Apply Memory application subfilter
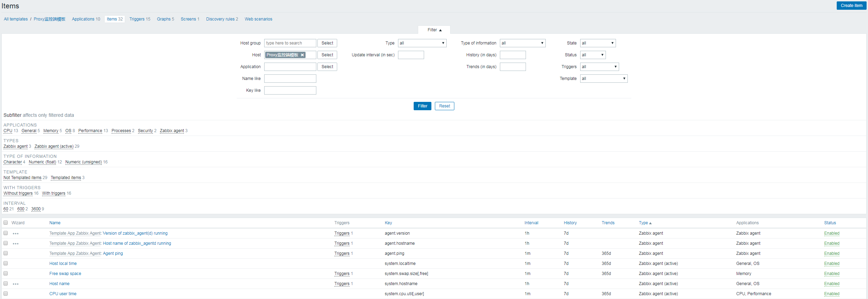This screenshot has height=299, width=868. click(51, 131)
